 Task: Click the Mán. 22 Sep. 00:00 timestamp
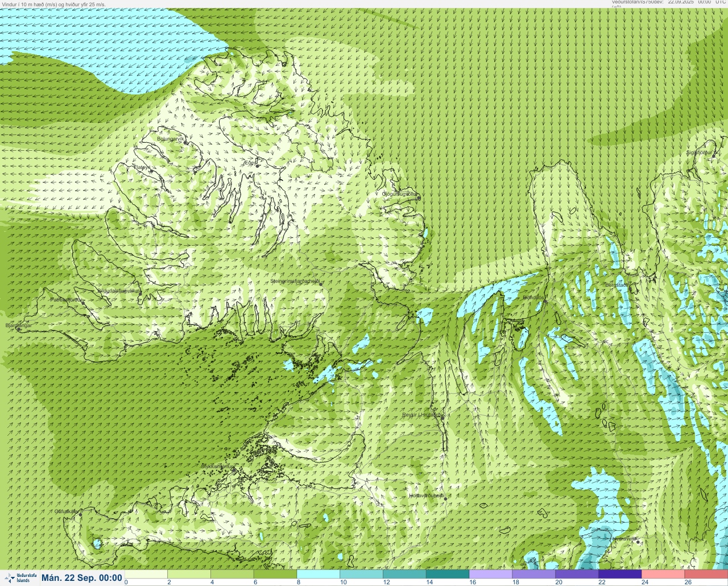[x=82, y=578]
